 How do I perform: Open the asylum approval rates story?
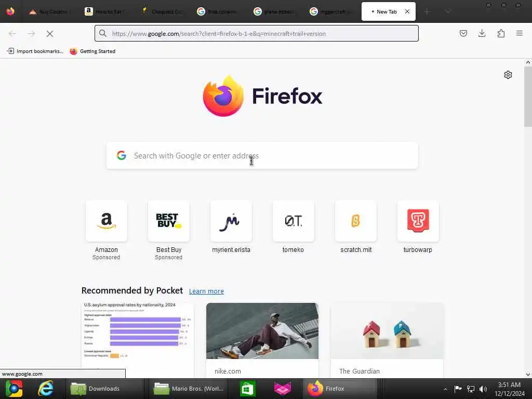click(137, 340)
